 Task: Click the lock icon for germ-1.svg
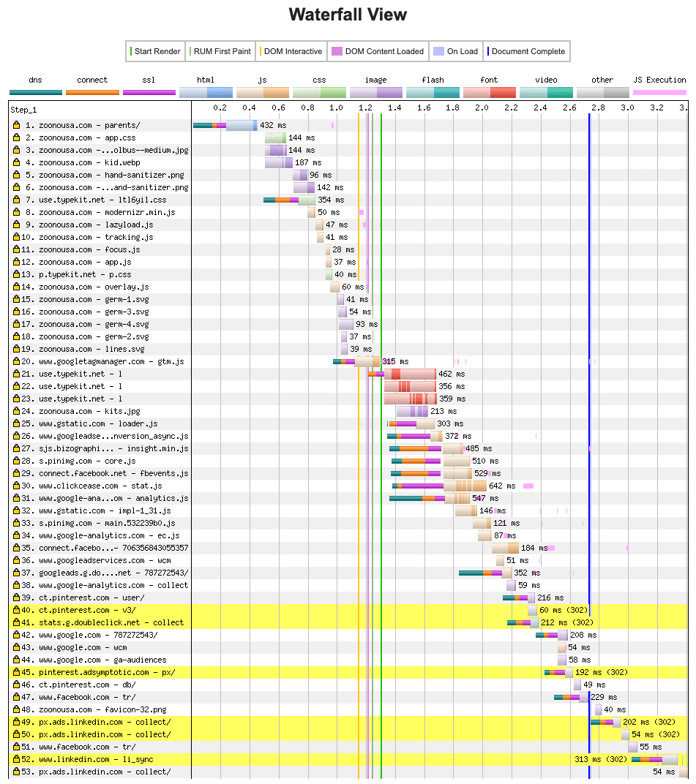coord(17,299)
